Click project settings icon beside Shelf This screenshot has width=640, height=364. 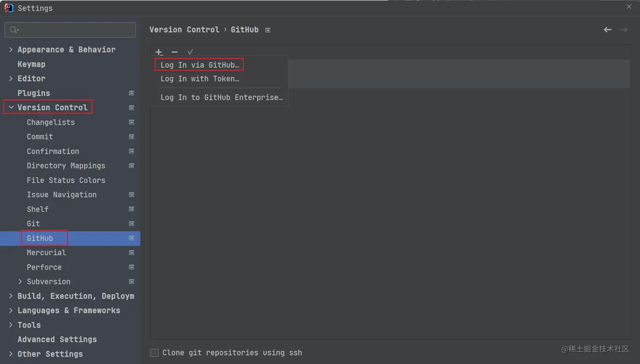pos(132,209)
